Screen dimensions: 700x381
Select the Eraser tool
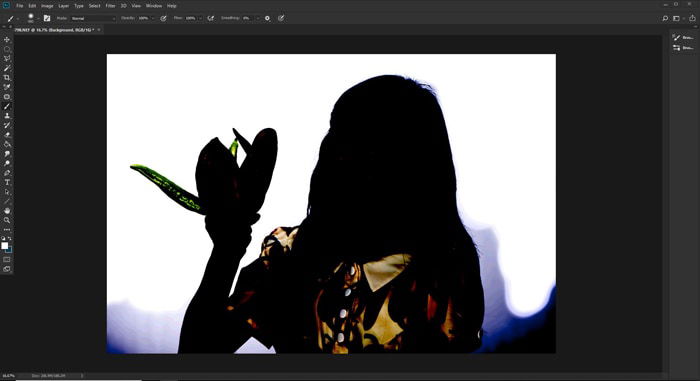click(x=7, y=134)
